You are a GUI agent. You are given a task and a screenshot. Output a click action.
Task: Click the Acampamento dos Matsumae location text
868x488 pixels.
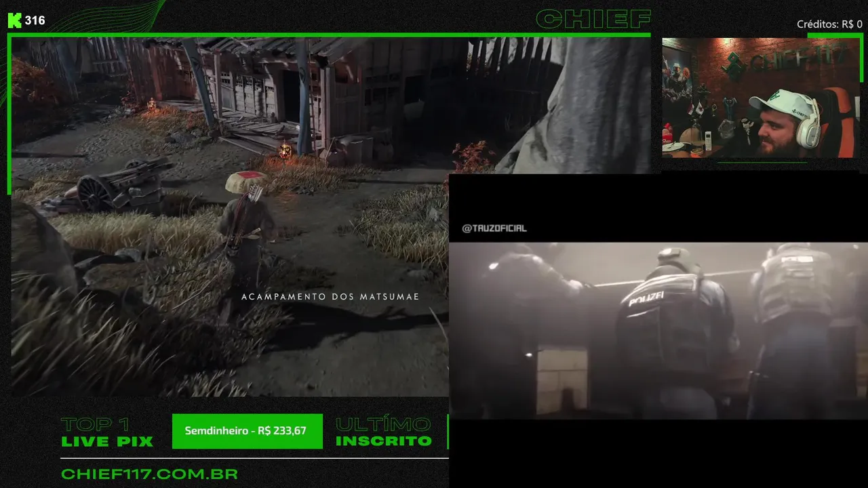(x=330, y=296)
